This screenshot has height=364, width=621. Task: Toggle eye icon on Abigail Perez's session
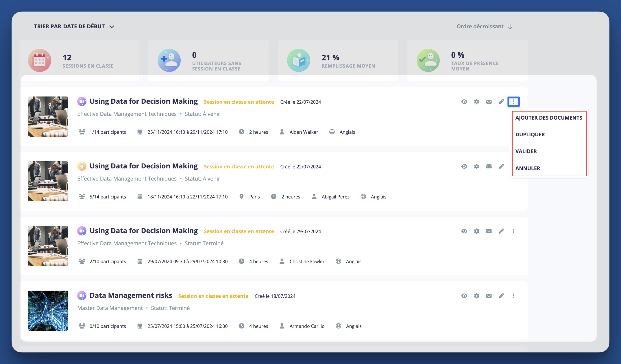464,166
